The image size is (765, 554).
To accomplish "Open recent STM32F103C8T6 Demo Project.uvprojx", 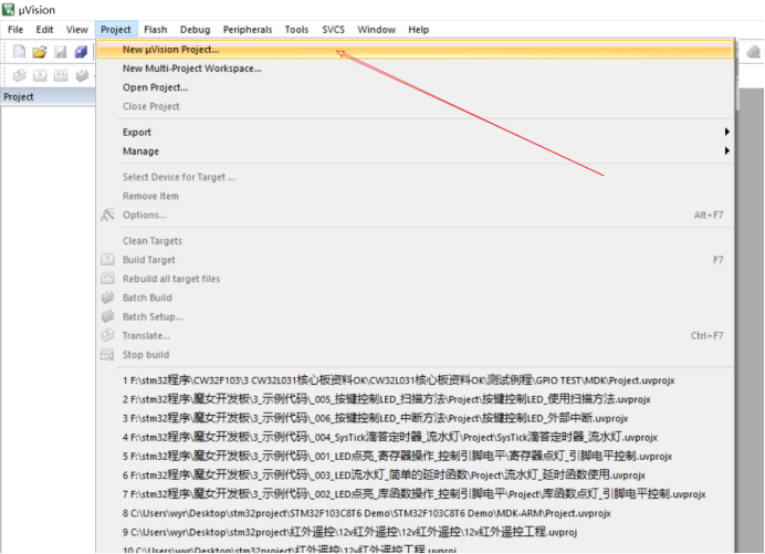I will coord(367,513).
